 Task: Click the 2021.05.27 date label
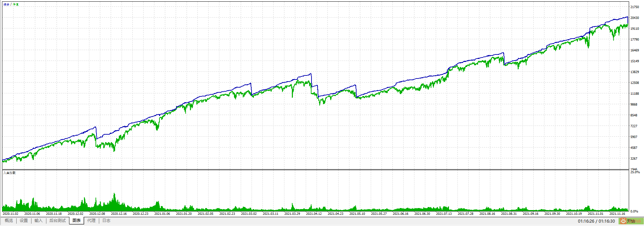[x=379, y=213]
